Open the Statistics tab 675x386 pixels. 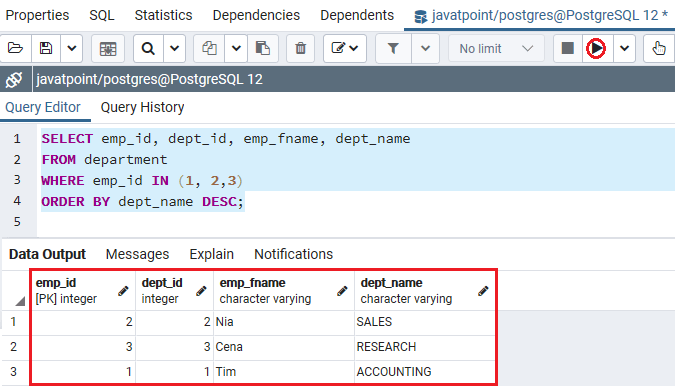(x=163, y=15)
